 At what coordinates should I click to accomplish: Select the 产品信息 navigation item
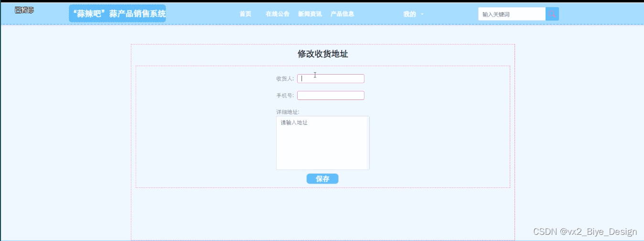click(x=342, y=14)
